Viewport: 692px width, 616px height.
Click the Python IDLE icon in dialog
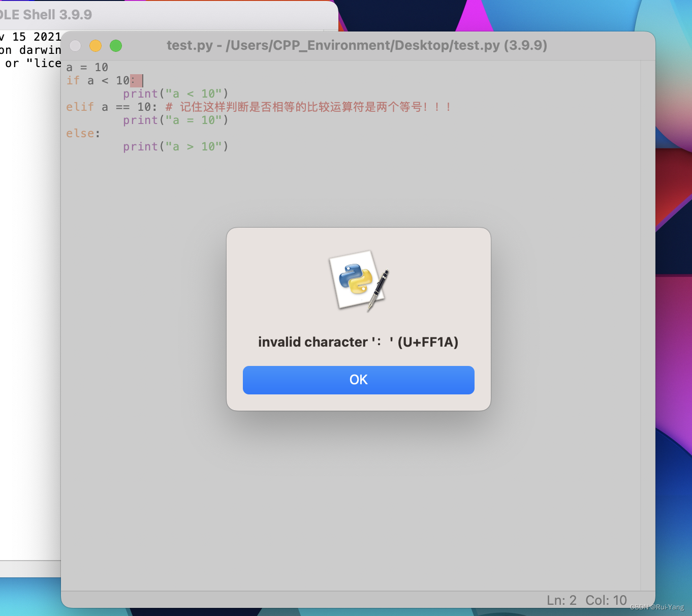[359, 281]
